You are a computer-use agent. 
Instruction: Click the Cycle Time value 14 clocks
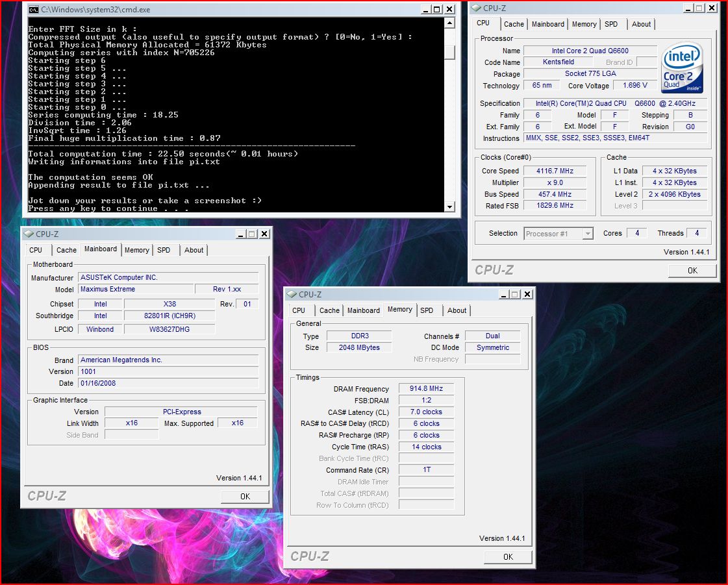pyautogui.click(x=426, y=447)
